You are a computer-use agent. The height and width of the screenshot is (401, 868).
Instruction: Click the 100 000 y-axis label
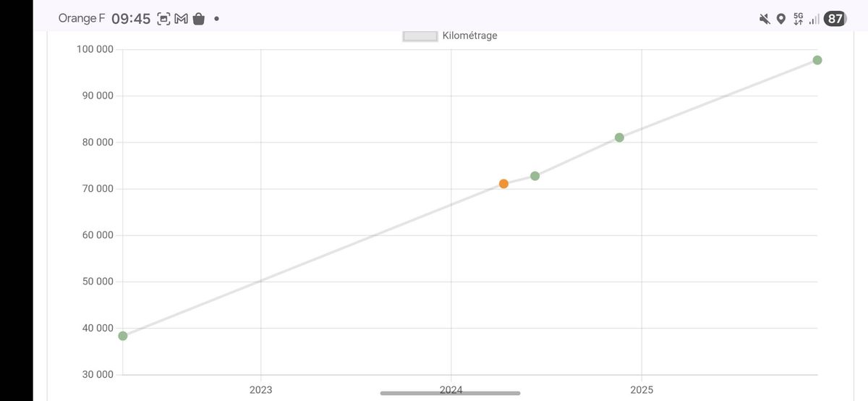pyautogui.click(x=95, y=49)
